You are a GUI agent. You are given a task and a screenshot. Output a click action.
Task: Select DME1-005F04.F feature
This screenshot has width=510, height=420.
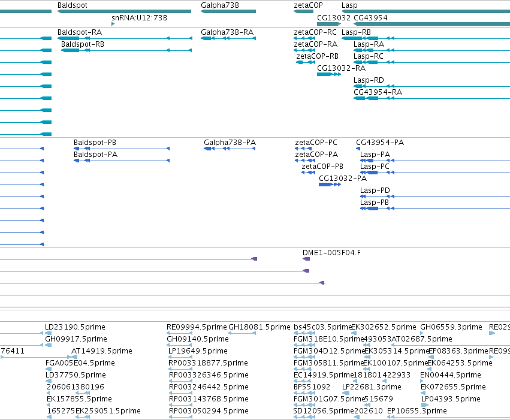pos(306,259)
